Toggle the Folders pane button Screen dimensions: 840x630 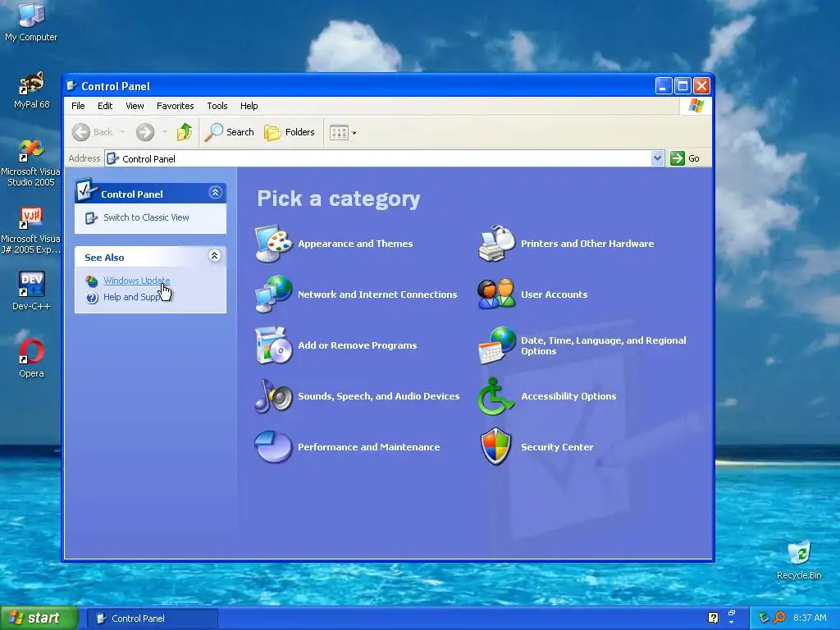(x=290, y=132)
